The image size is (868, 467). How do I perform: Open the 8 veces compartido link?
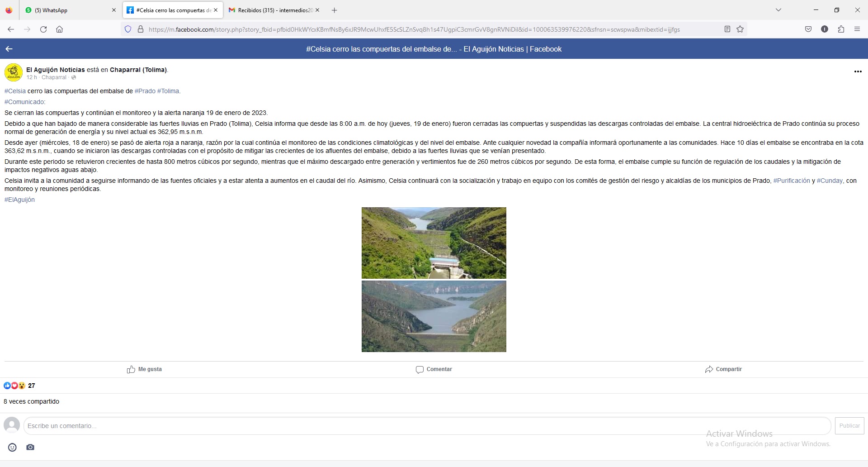tap(31, 401)
